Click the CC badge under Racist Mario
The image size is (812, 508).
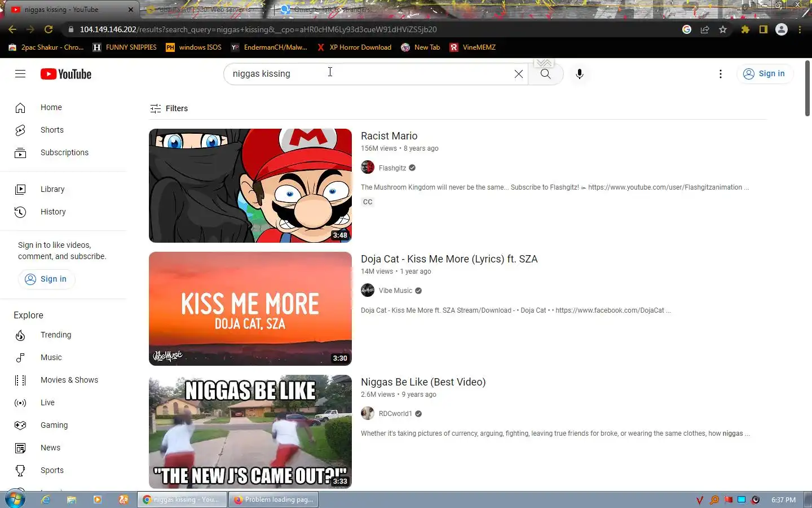368,202
